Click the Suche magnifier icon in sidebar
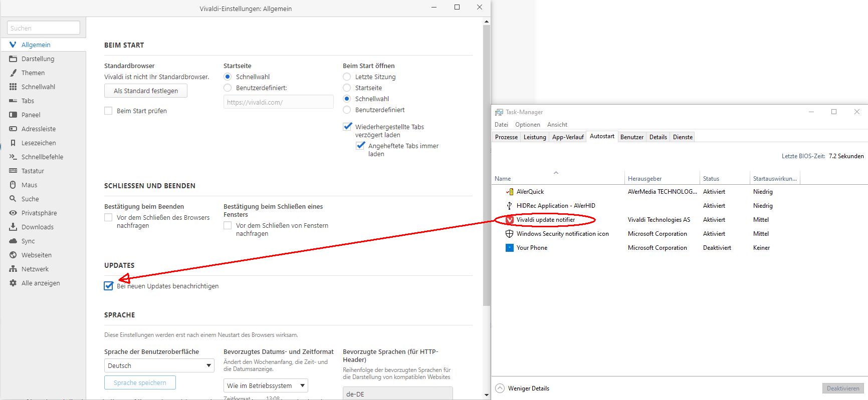 pos(13,199)
